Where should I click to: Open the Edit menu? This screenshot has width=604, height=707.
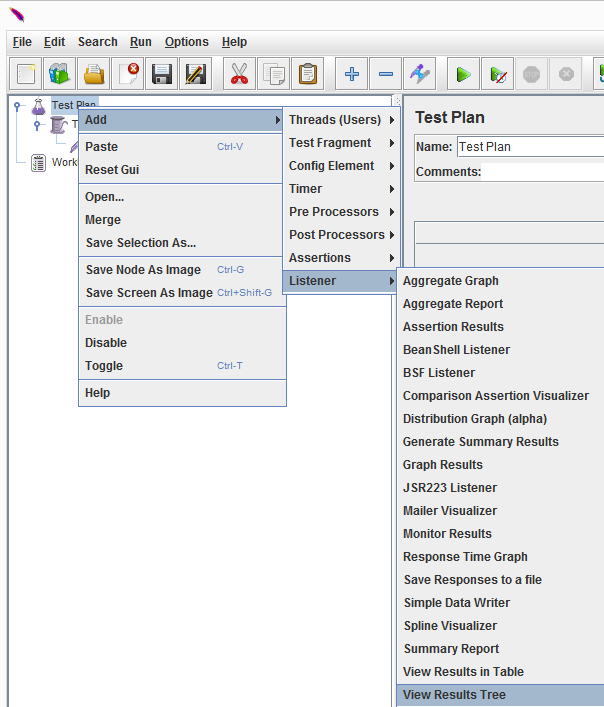[55, 42]
